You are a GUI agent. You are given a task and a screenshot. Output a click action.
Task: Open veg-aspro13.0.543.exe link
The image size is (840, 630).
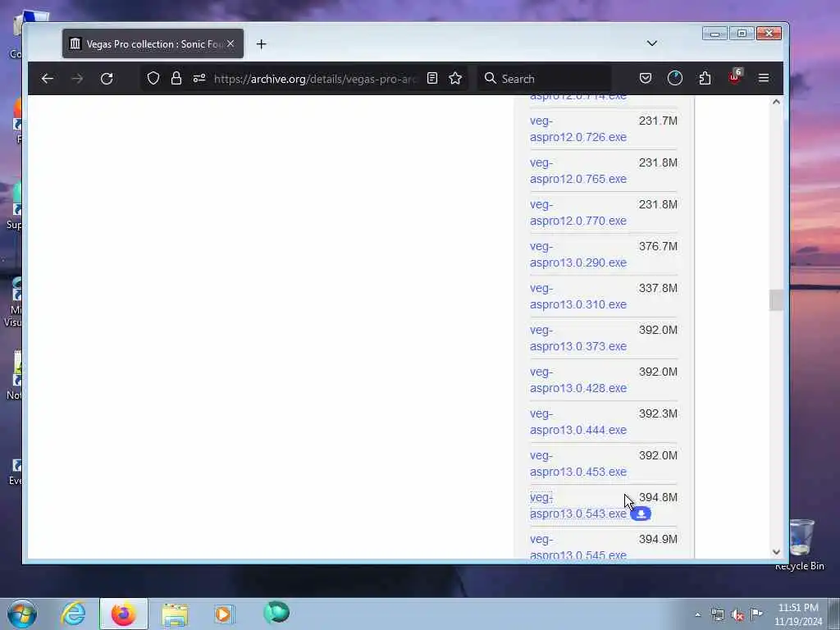(x=578, y=505)
